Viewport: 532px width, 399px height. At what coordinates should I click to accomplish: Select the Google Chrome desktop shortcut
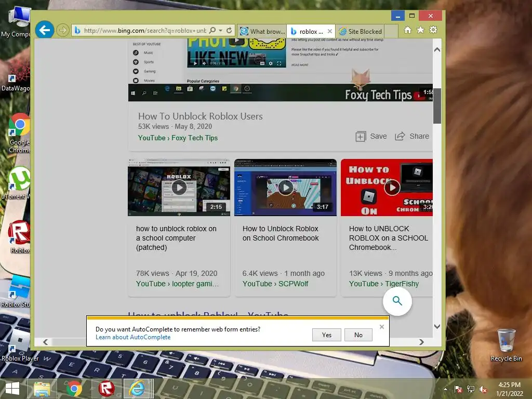click(x=19, y=133)
